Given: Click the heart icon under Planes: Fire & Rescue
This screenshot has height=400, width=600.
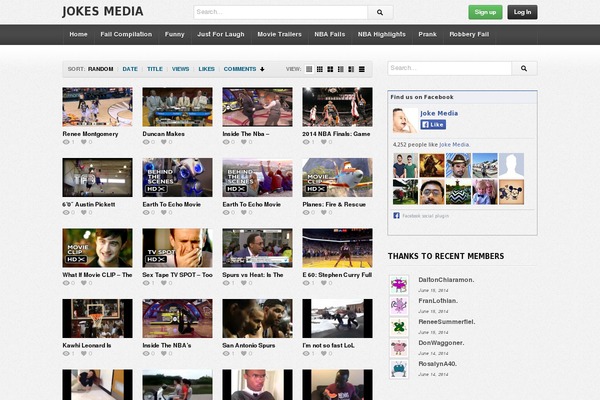Looking at the screenshot, I should pyautogui.click(x=324, y=212).
